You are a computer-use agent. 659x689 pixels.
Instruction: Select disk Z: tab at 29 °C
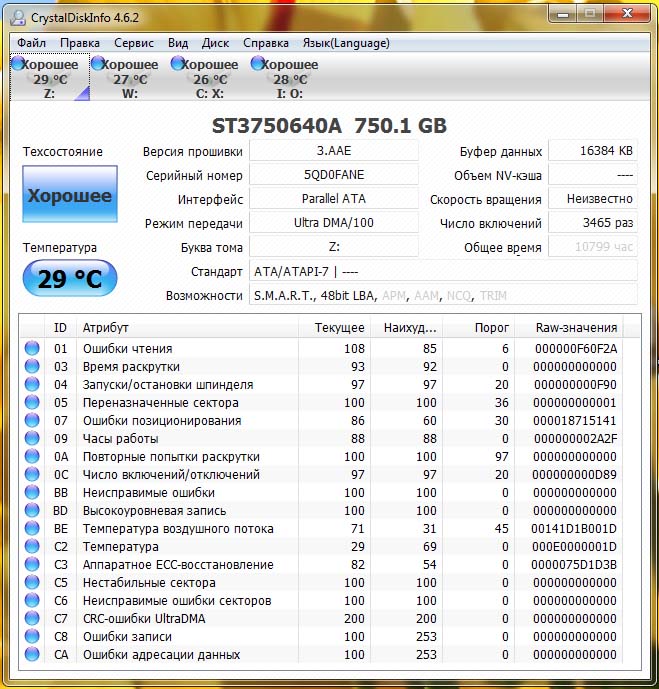50,78
